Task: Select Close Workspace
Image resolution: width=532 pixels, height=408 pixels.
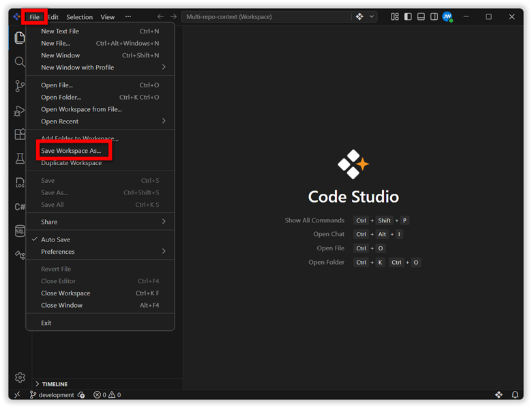Action: pos(100,293)
